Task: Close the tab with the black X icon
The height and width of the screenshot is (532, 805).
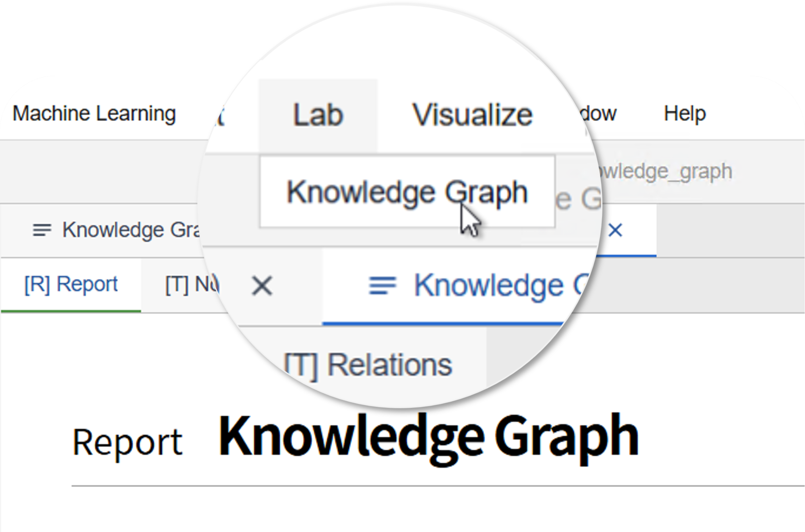Action: click(x=262, y=286)
